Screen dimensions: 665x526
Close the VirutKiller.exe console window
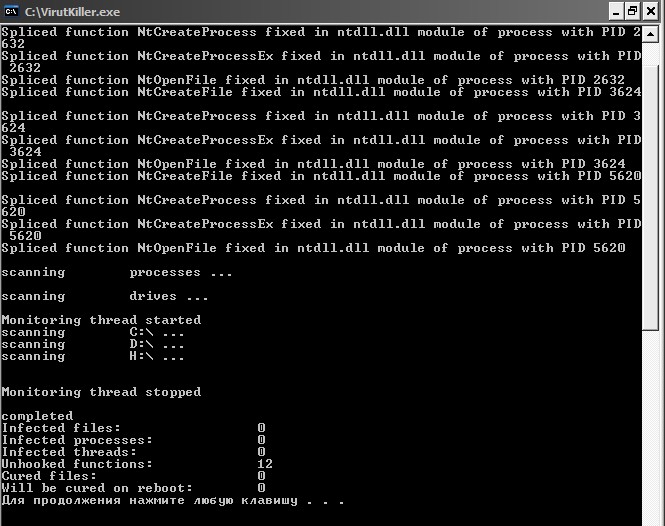(649, 11)
